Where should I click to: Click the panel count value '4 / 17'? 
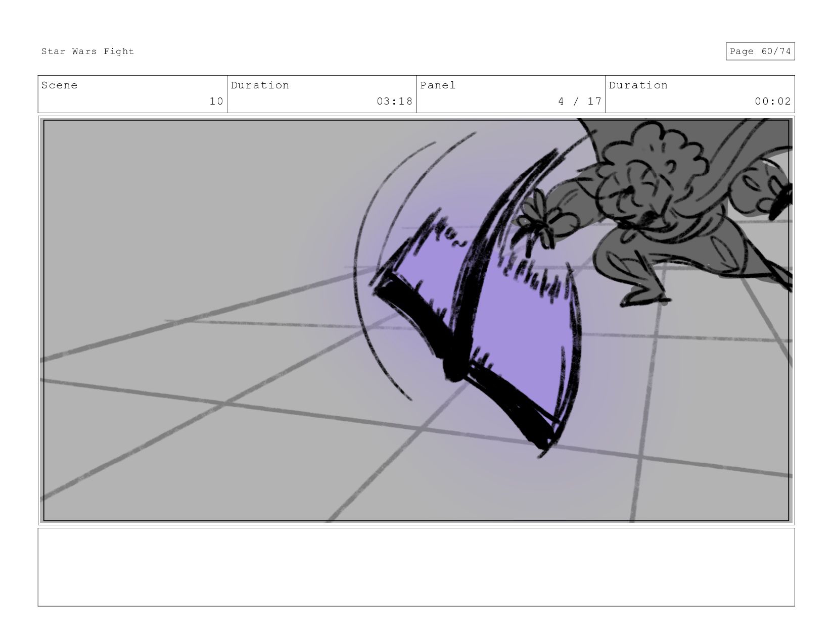point(580,102)
